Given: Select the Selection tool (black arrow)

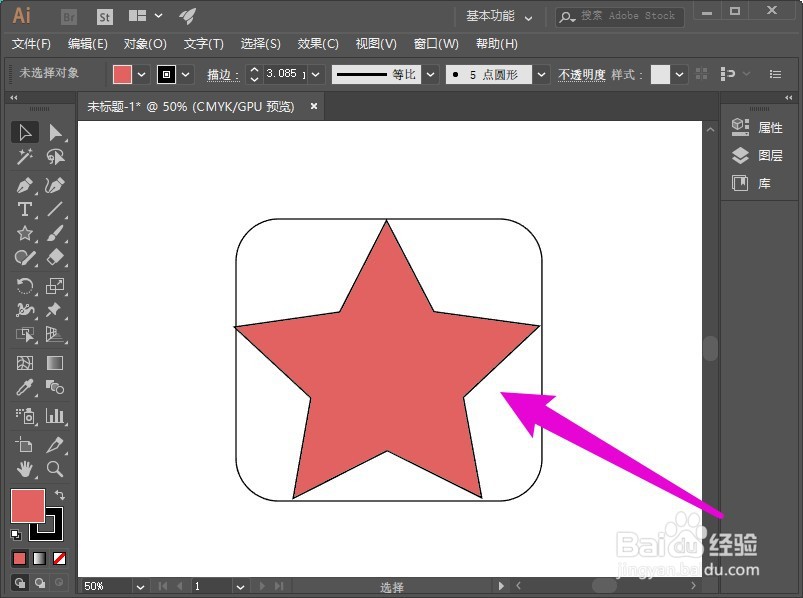Looking at the screenshot, I should point(25,132).
